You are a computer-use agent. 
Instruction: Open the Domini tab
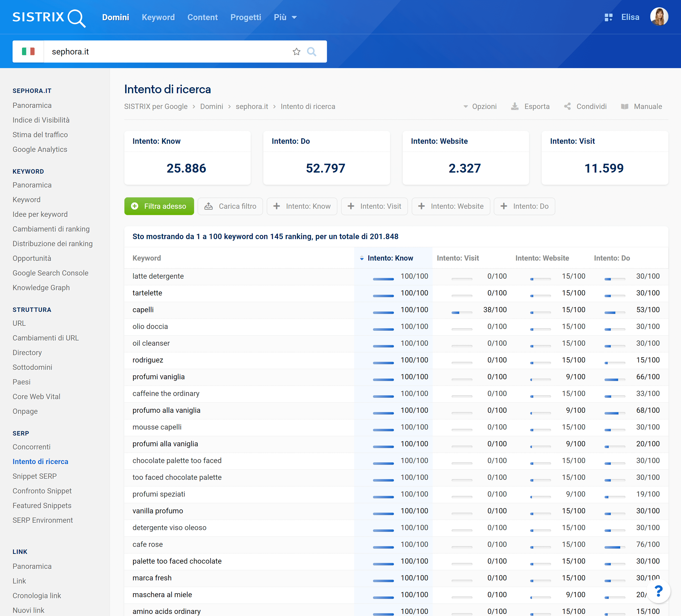pyautogui.click(x=116, y=17)
